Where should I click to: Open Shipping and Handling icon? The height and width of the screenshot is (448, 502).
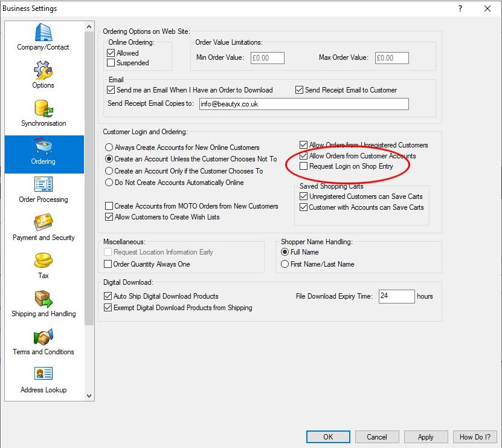pyautogui.click(x=43, y=299)
